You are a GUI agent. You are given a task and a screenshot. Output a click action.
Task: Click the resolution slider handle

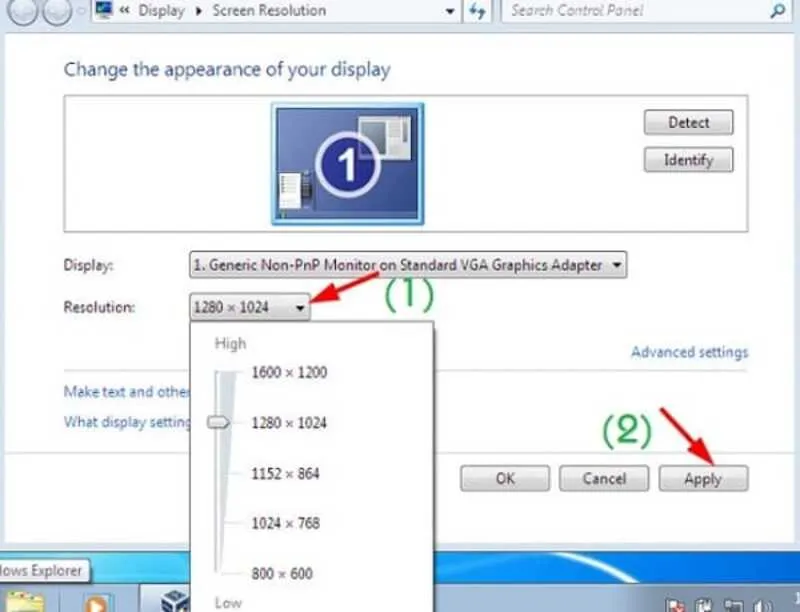coord(218,422)
